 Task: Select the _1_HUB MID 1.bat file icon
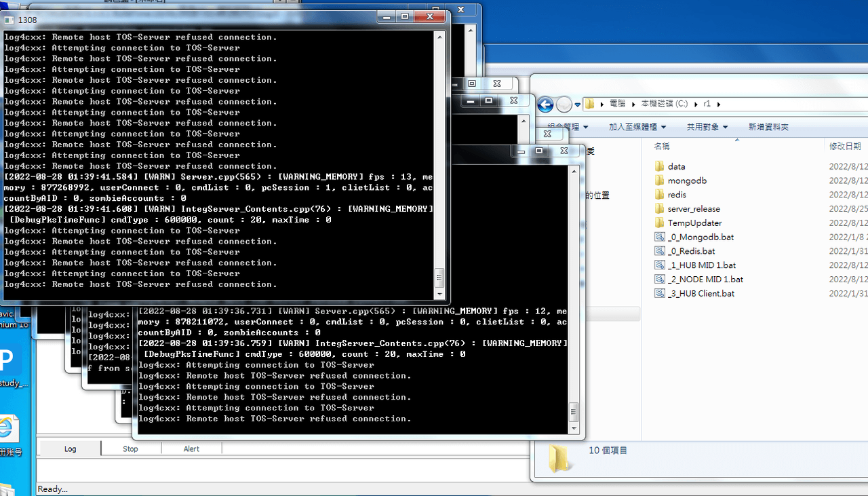660,265
